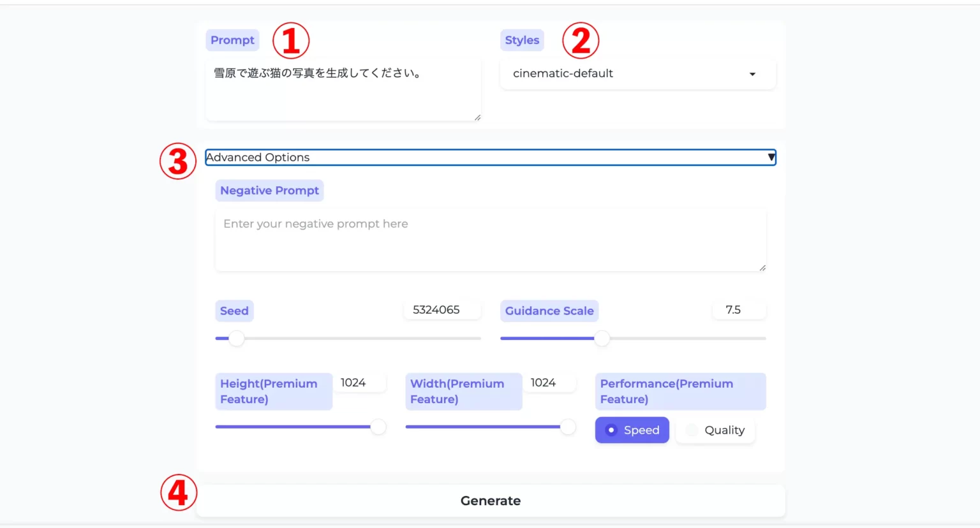Image resolution: width=980 pixels, height=528 pixels.
Task: Collapse the Advanced Options section
Action: 489,158
